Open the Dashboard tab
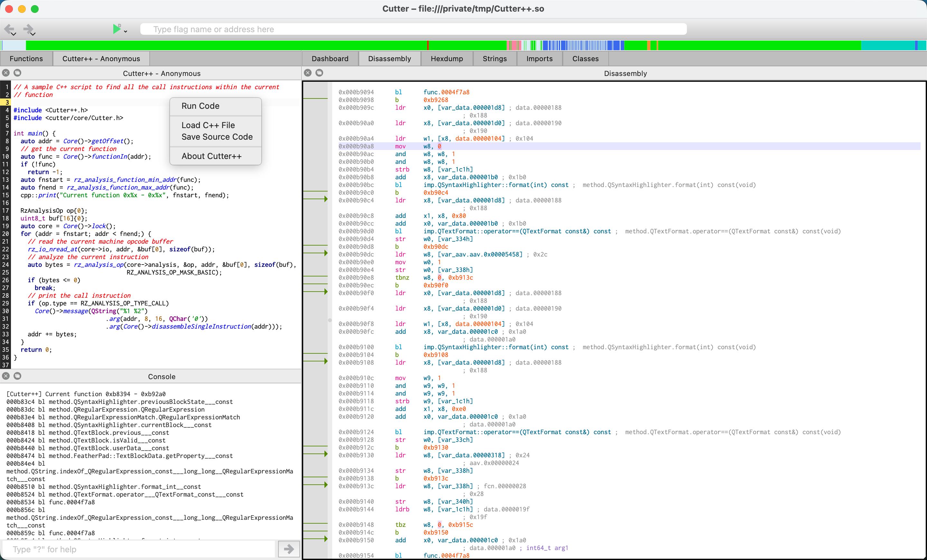 330,59
